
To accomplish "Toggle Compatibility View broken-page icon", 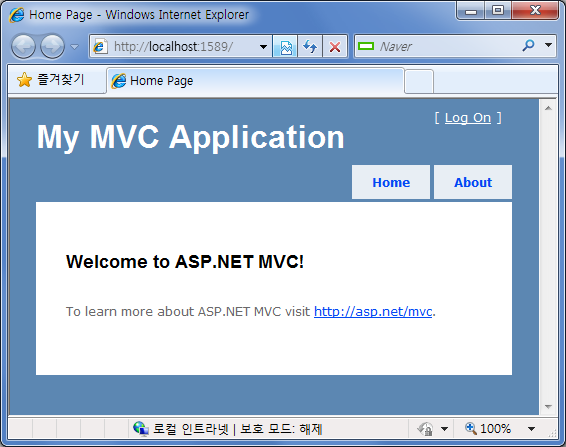I will [x=286, y=46].
